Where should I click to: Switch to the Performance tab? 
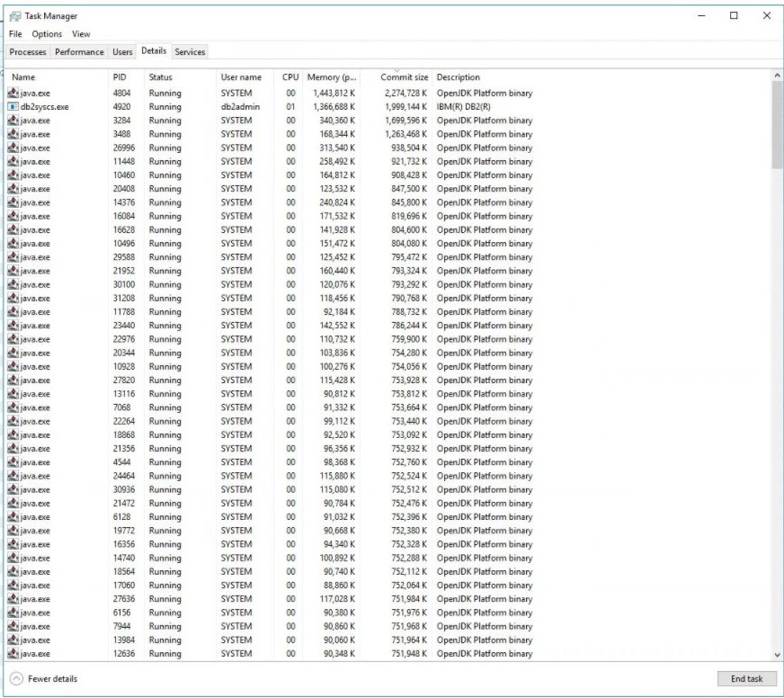(x=79, y=52)
